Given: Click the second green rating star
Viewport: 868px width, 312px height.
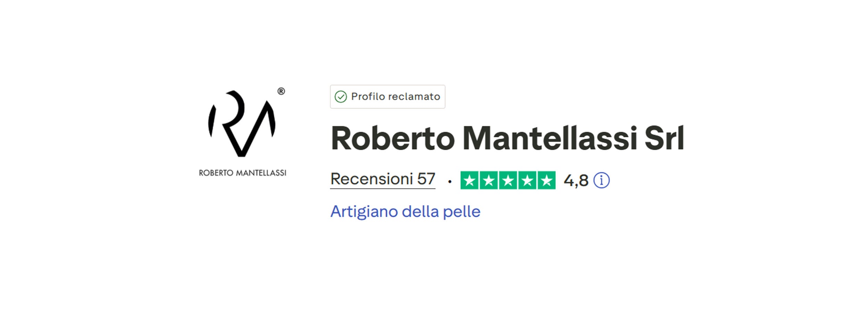Looking at the screenshot, I should tap(489, 180).
